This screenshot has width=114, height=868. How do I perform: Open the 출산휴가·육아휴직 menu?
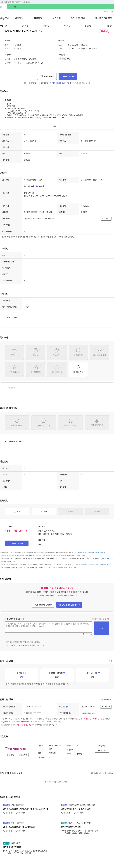(104, 18)
